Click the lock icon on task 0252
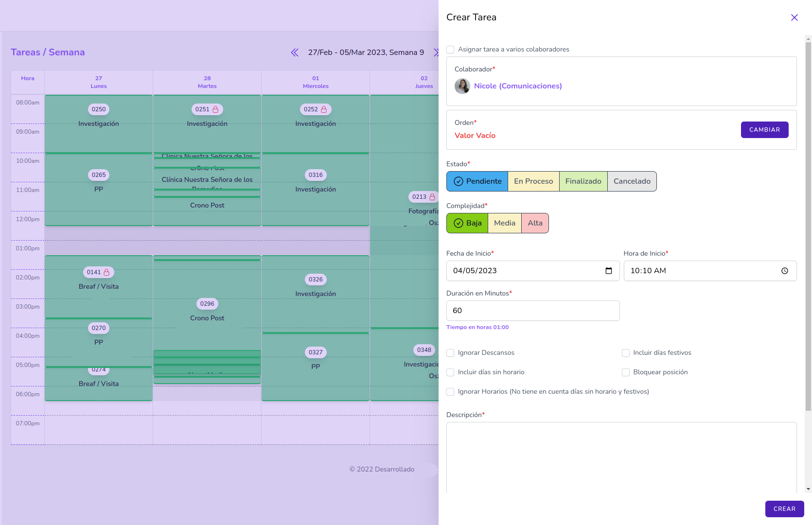 pos(324,109)
